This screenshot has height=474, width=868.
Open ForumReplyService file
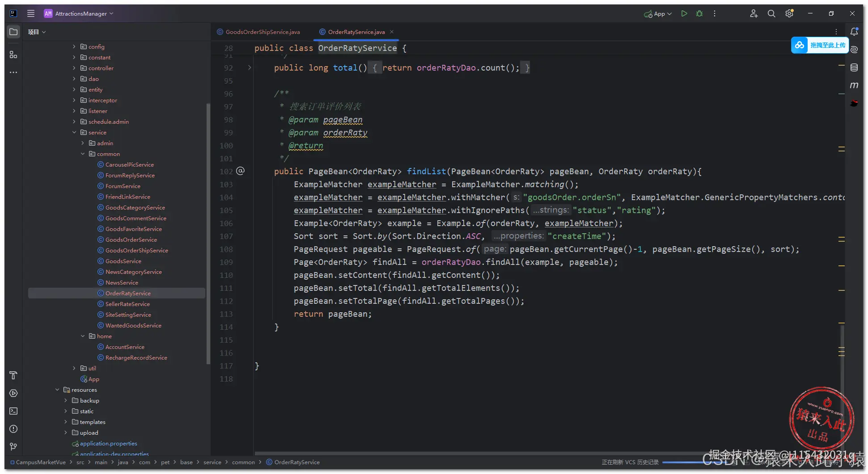(130, 175)
